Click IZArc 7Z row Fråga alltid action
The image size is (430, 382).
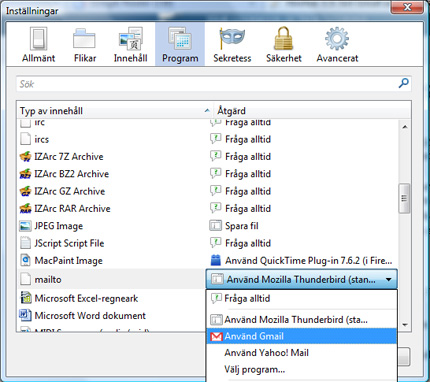pos(248,157)
